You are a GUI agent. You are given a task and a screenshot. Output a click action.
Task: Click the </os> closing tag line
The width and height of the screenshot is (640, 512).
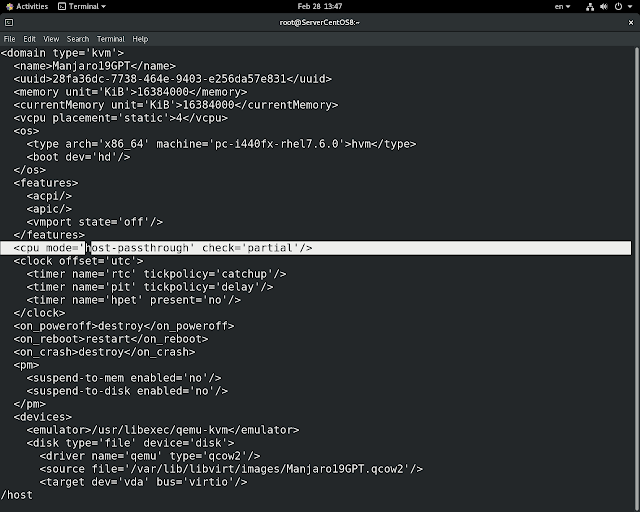point(29,170)
